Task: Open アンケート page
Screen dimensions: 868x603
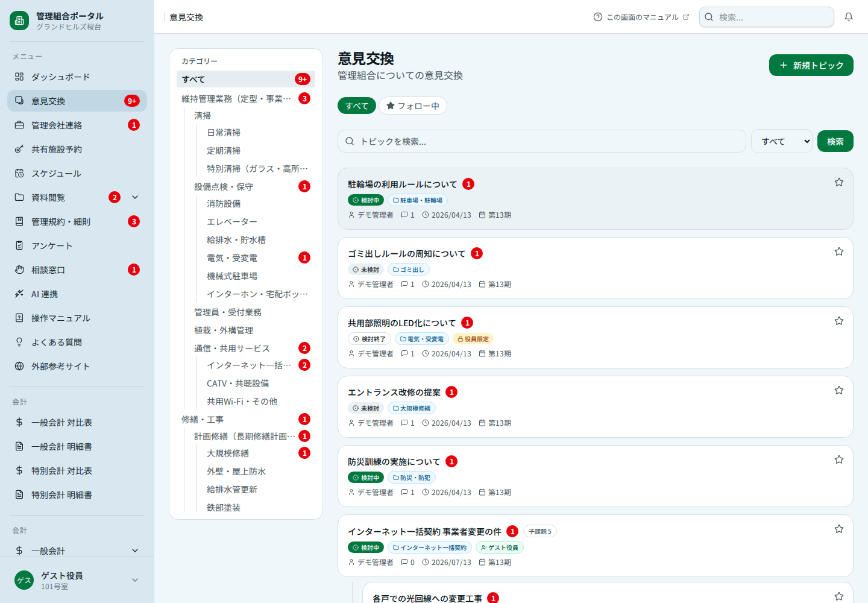Action: coord(77,245)
